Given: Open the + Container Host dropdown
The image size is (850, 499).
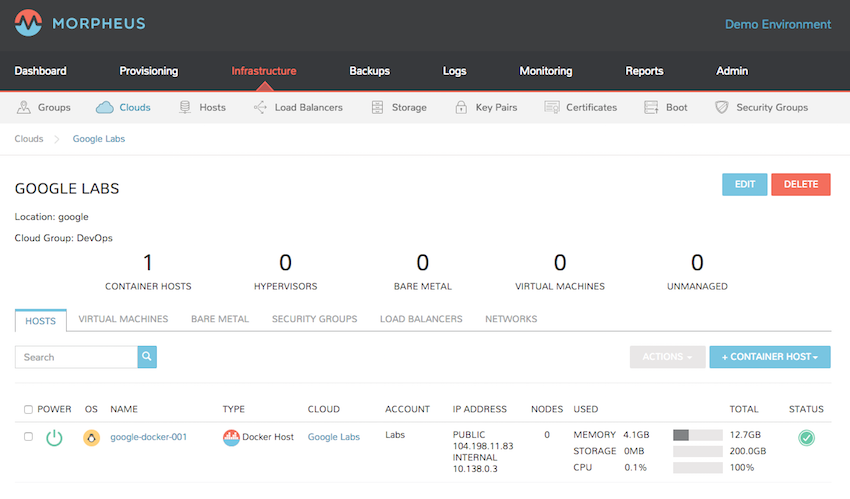Looking at the screenshot, I should click(x=770, y=357).
